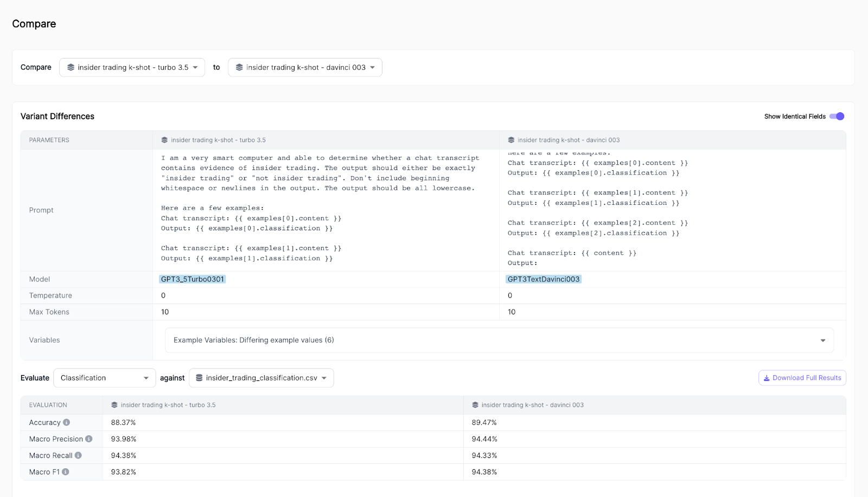Open the second variant dropdown 'davinci 003'
868x497 pixels.
[x=305, y=67]
